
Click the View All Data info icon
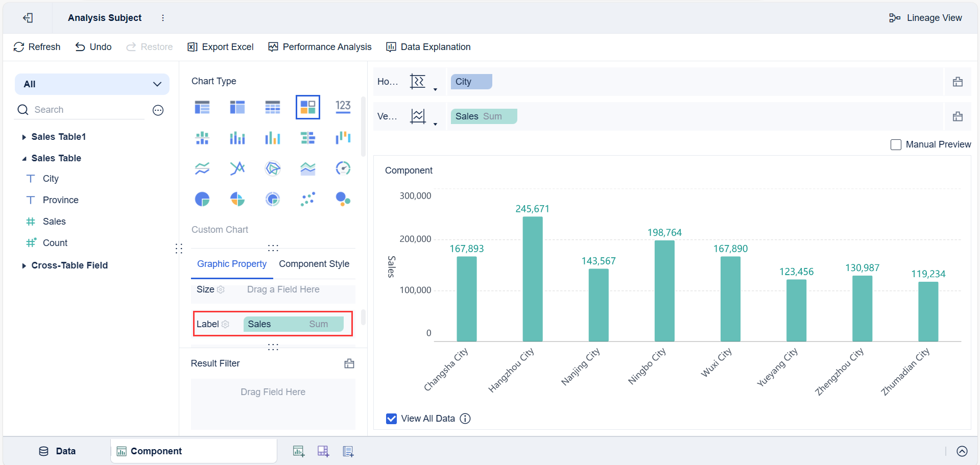coord(465,419)
